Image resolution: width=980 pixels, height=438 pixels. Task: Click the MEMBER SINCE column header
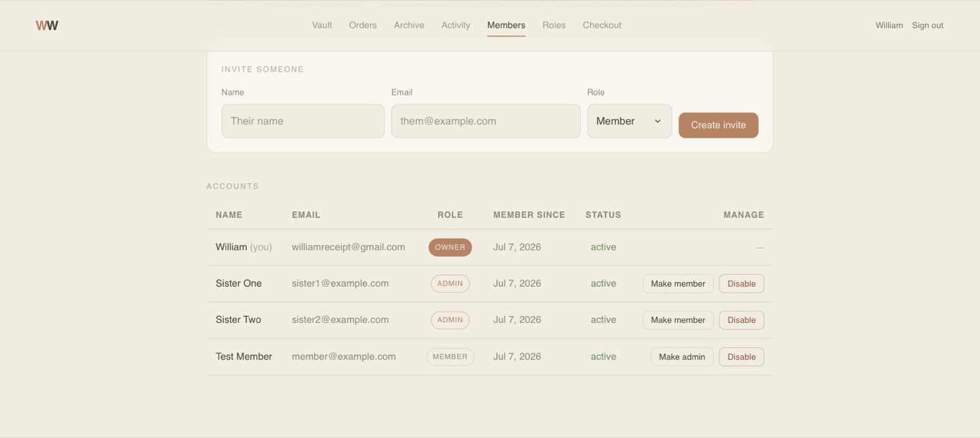point(529,215)
